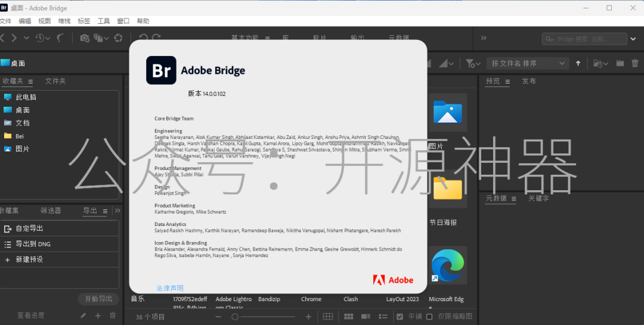
Task: Click the trash delete icon in toolbar
Action: tap(635, 63)
